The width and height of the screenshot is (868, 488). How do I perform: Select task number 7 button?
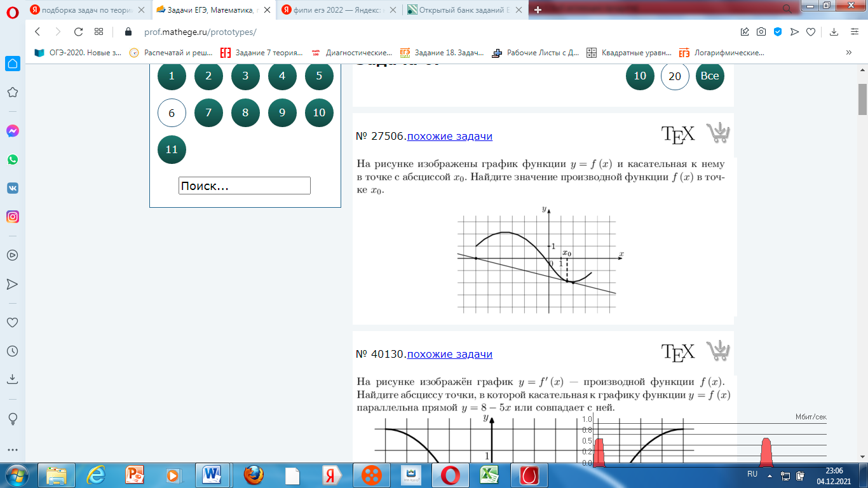208,113
